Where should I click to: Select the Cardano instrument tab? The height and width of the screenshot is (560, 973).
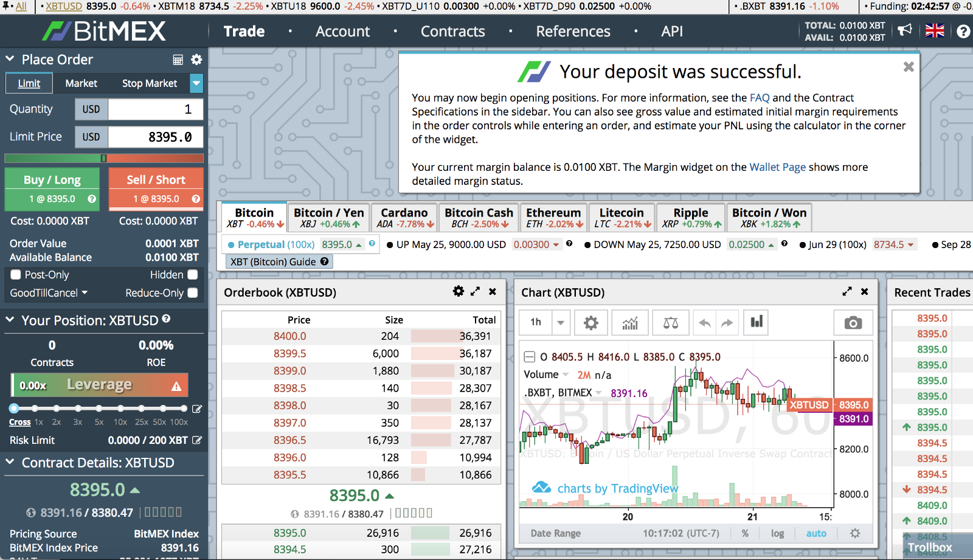[404, 218]
